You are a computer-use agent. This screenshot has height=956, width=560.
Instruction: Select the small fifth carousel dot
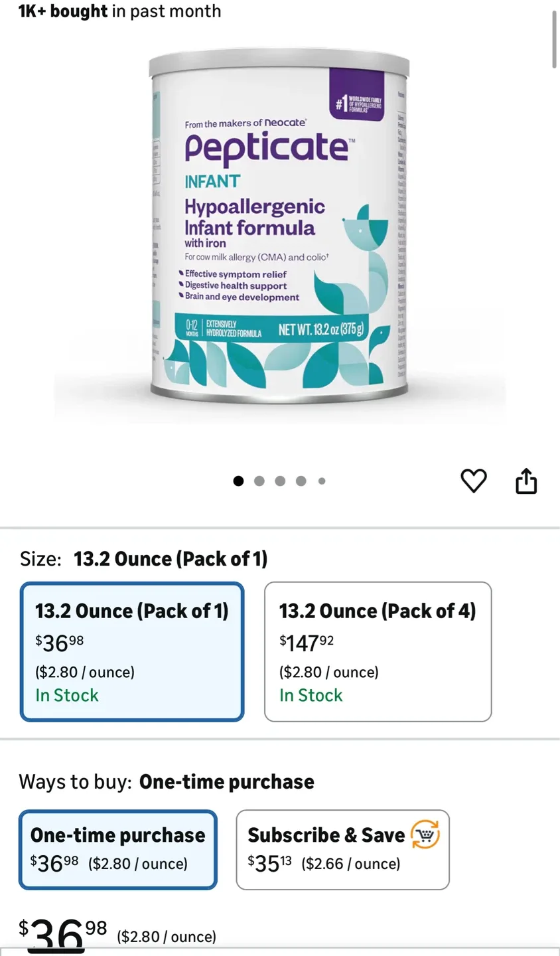[322, 481]
